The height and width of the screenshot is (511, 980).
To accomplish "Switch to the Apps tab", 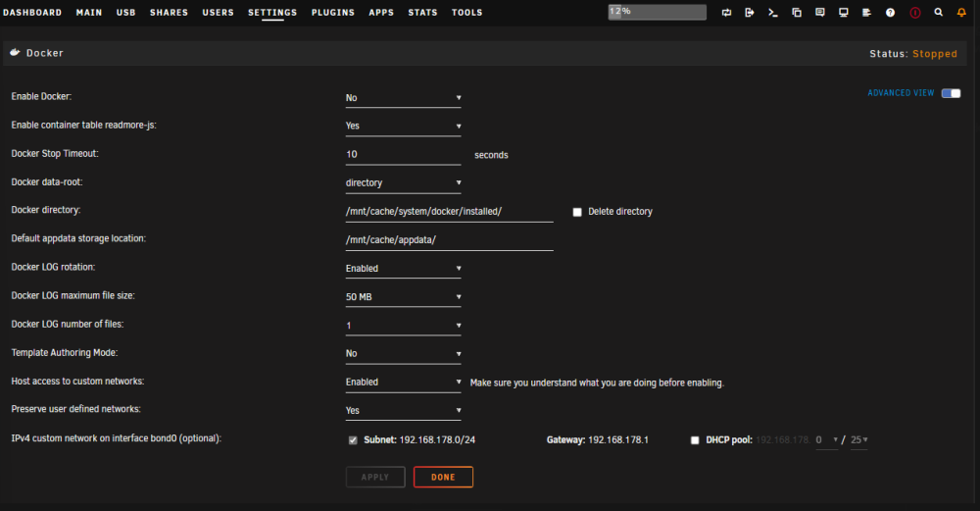I will pyautogui.click(x=381, y=13).
